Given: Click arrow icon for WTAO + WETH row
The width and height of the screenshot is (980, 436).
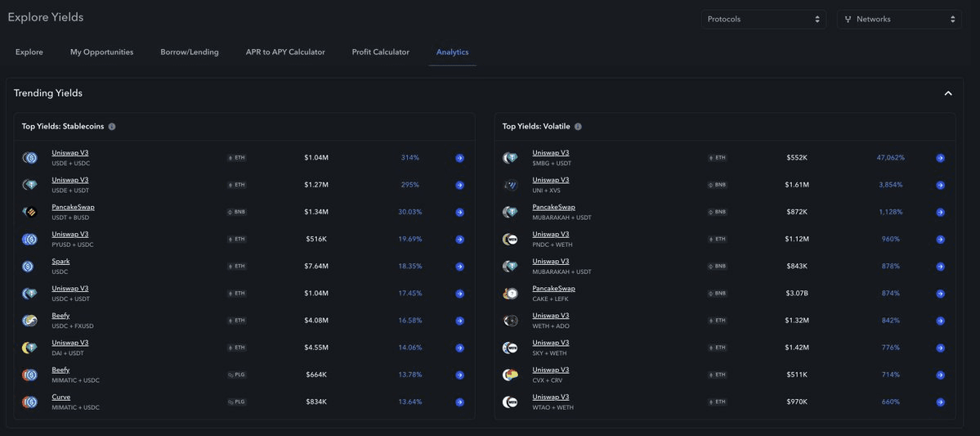Looking at the screenshot, I should tap(940, 402).
